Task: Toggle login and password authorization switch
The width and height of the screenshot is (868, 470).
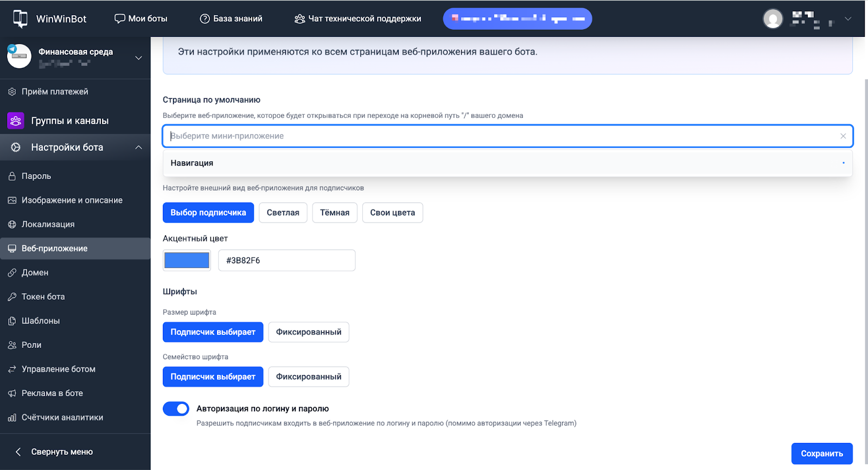Action: click(x=176, y=409)
